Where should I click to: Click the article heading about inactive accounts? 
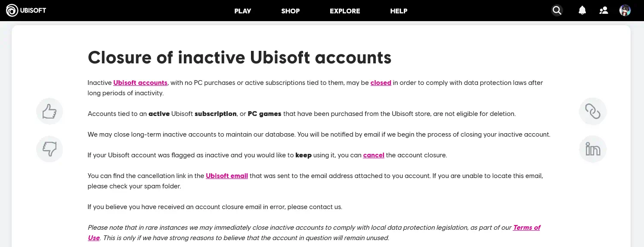tap(239, 57)
